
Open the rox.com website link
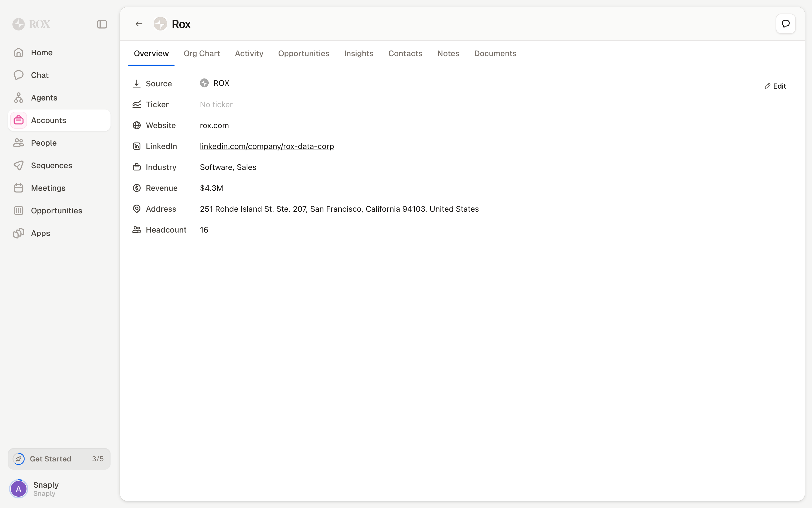[x=214, y=125]
